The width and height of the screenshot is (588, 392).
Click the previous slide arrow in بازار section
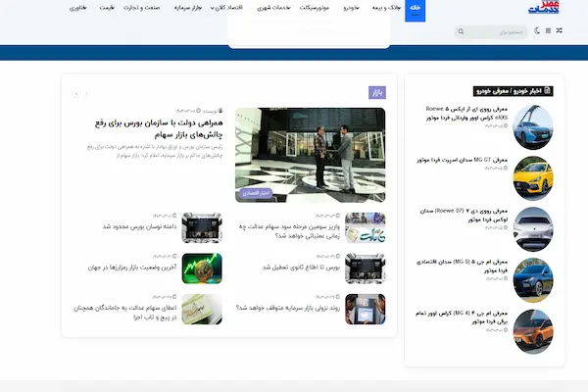tap(88, 93)
